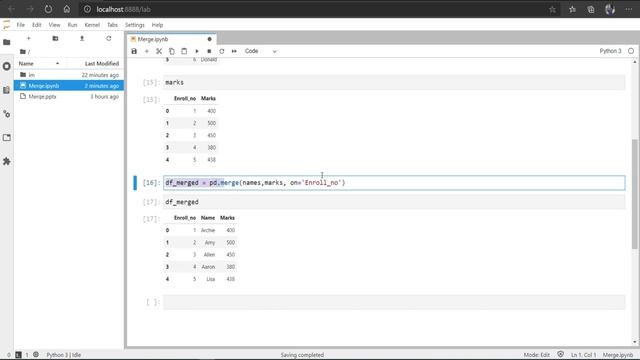640x360 pixels.
Task: Run the selected cell play icon
Action: pos(197,51)
